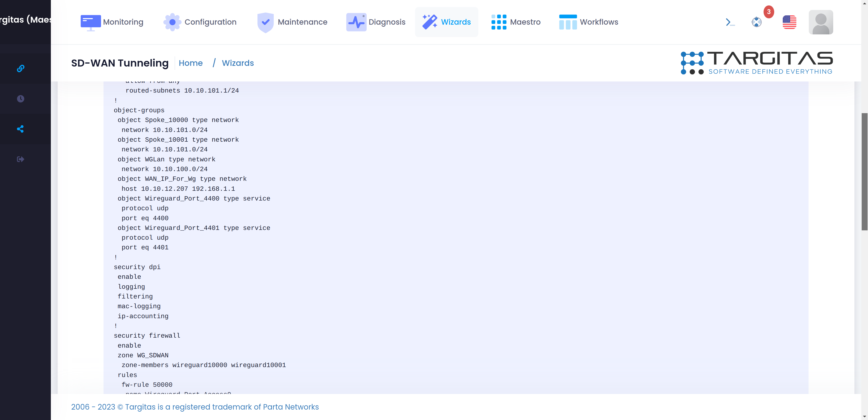Open the terminal console icon
Viewport: 868px width, 420px height.
tap(730, 22)
